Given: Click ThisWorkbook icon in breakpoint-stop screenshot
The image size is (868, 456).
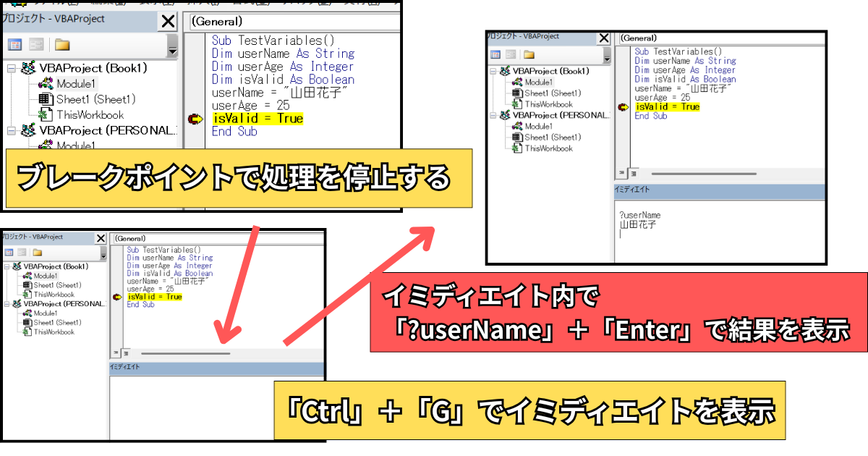Looking at the screenshot, I should pyautogui.click(x=46, y=114).
